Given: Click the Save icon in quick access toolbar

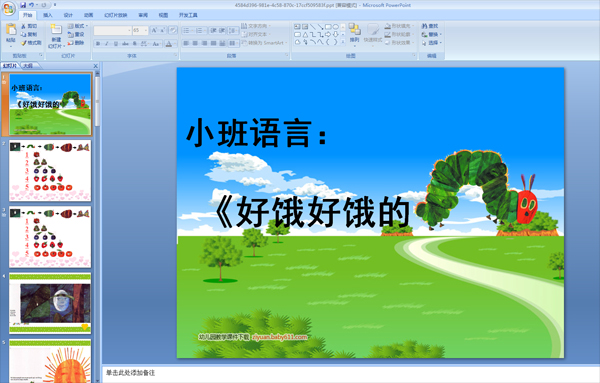Looking at the screenshot, I should click(x=23, y=5).
